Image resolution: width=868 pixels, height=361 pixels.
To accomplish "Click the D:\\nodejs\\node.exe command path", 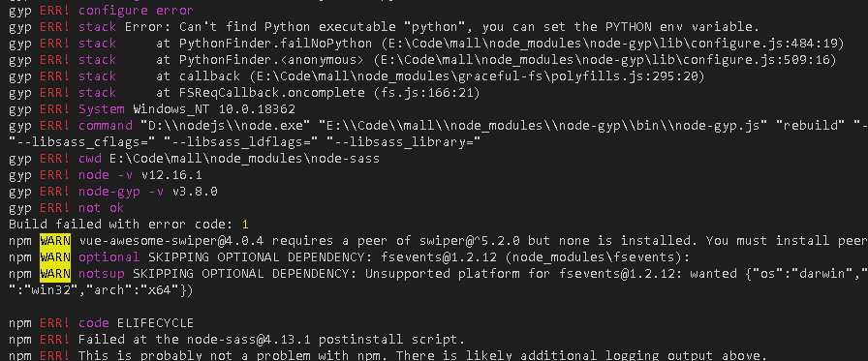I will coord(223,126).
